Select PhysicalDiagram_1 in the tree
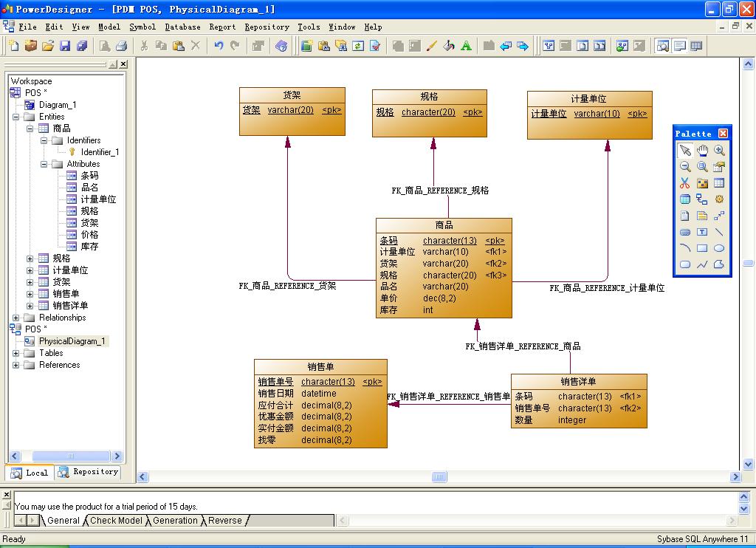The image size is (756, 548). click(72, 341)
